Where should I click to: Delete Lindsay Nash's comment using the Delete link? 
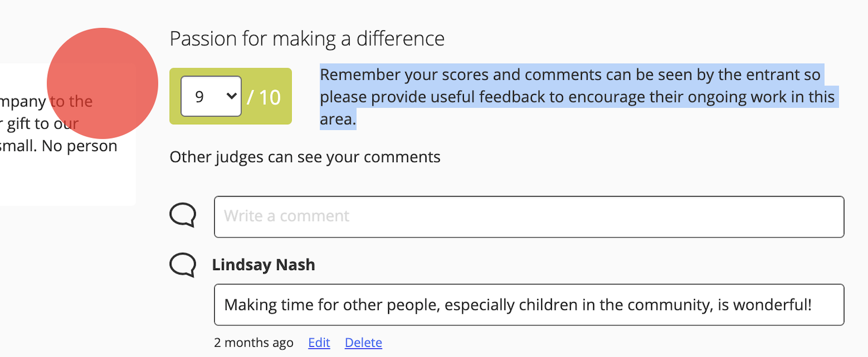[363, 342]
